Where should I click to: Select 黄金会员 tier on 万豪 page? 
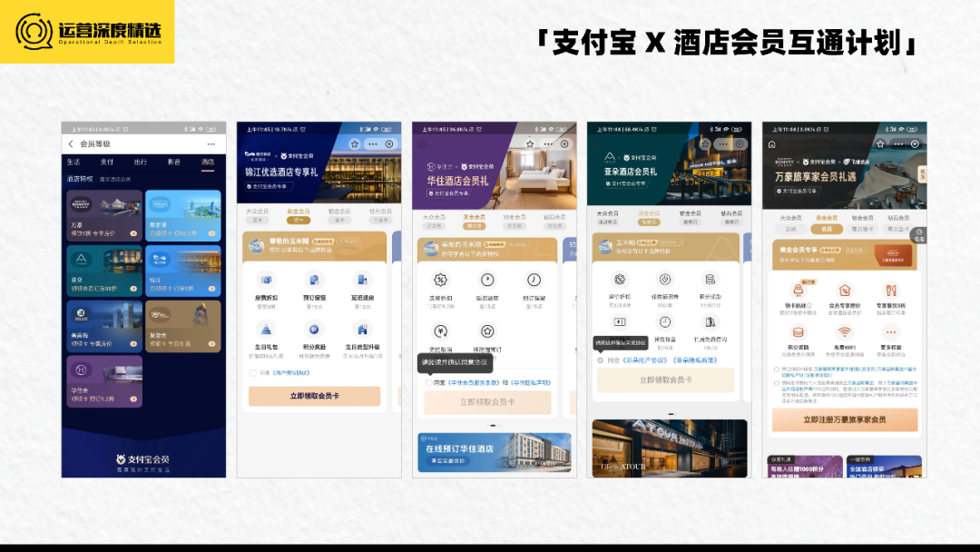827,223
